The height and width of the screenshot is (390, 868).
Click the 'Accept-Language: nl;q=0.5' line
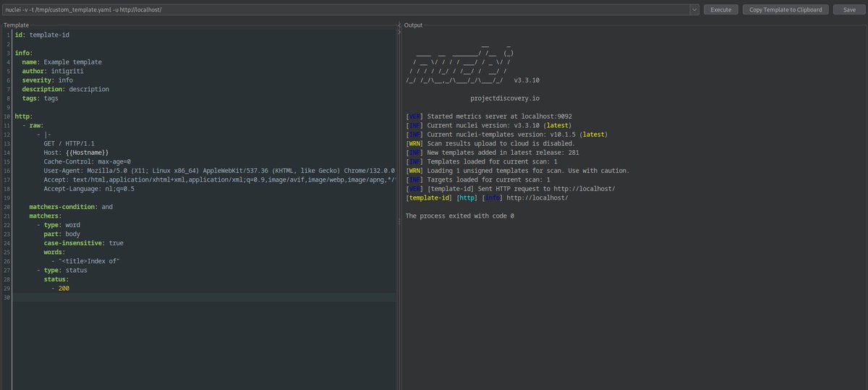pos(89,189)
